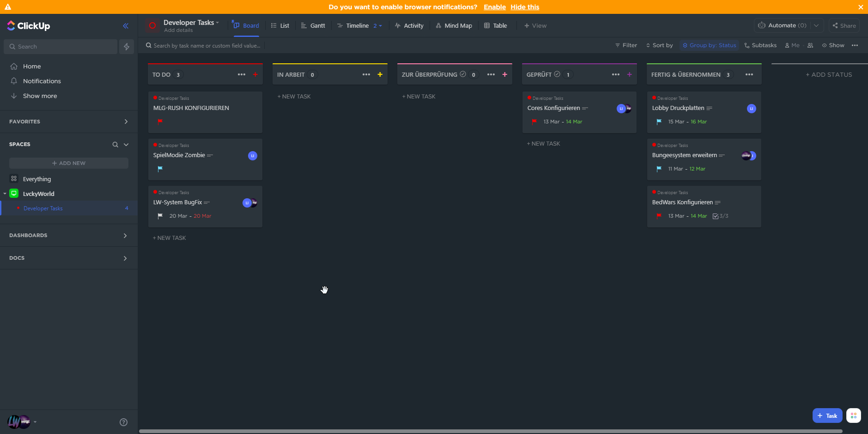Click the Enable notifications link
Viewport: 868px width, 434px height.
[494, 7]
